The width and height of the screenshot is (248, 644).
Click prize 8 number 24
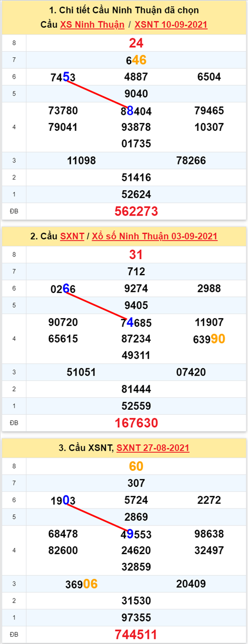[136, 43]
